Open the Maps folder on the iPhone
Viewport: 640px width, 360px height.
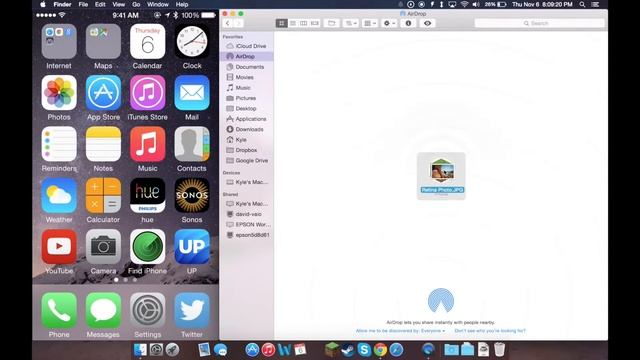(x=103, y=42)
